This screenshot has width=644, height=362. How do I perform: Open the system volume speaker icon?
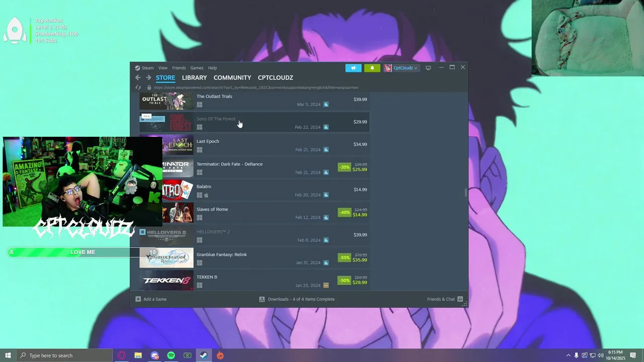pos(601,355)
